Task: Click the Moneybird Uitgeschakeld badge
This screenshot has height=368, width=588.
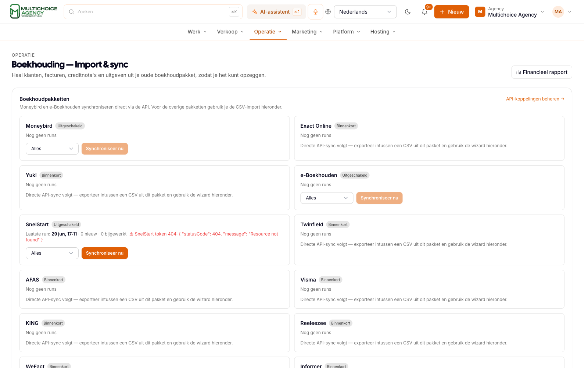Action: [x=70, y=126]
